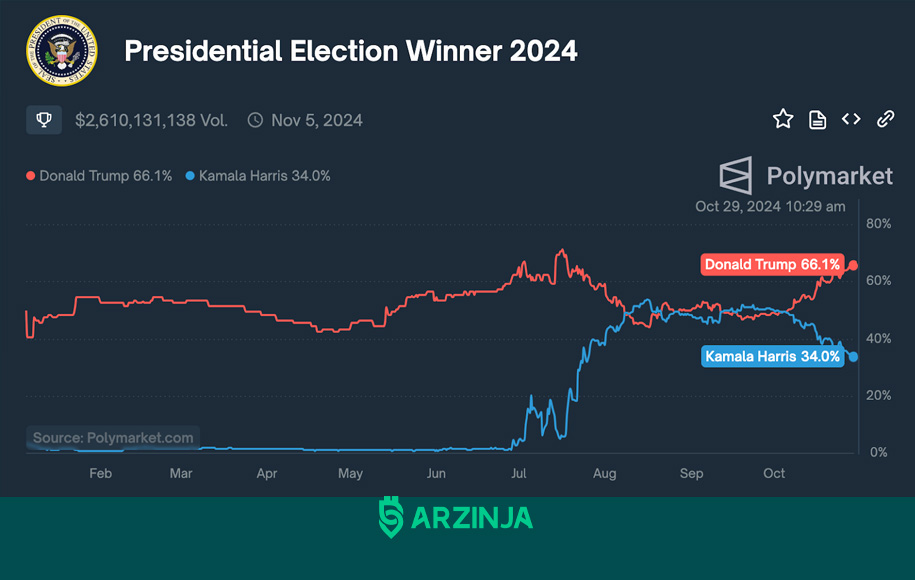Click the clock icon beside Nov 5
Screen dimensions: 915x580
[255, 120]
